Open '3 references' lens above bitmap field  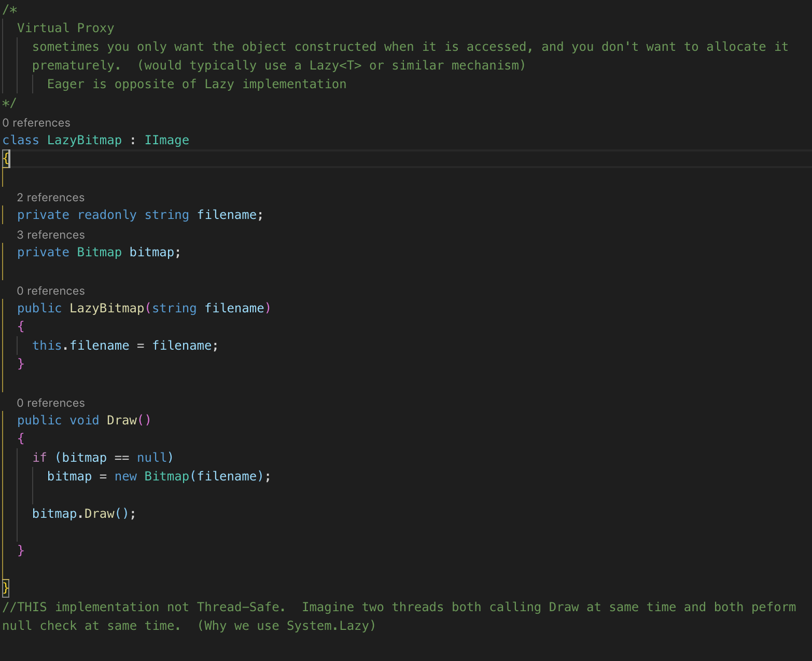pyautogui.click(x=51, y=235)
